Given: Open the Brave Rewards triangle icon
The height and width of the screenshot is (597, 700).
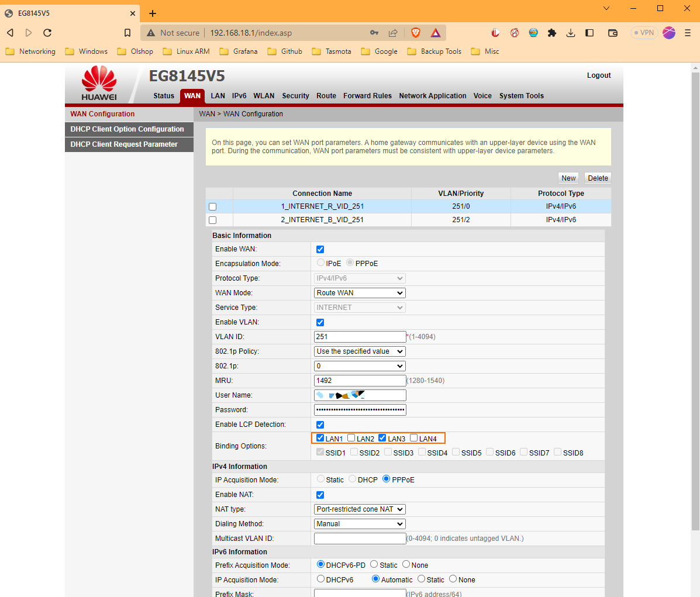Looking at the screenshot, I should pos(435,33).
